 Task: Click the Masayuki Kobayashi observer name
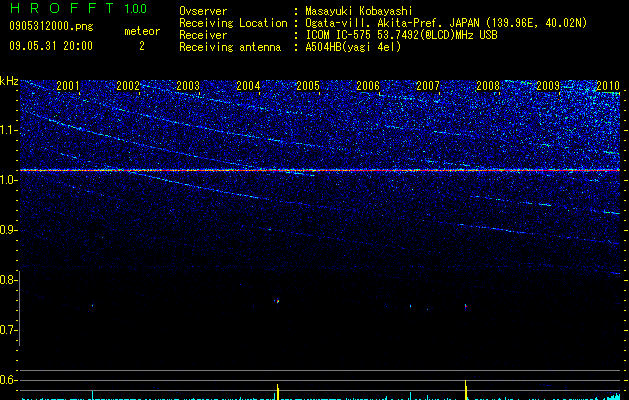(359, 11)
